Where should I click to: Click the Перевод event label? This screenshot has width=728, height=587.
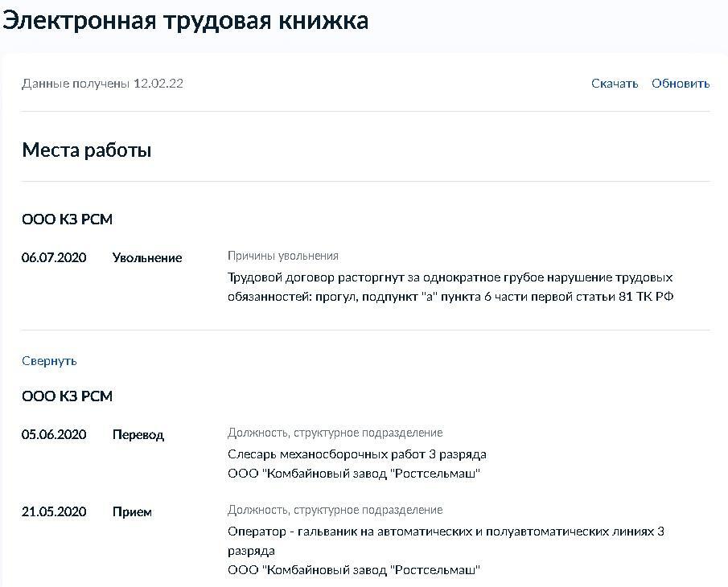click(138, 435)
